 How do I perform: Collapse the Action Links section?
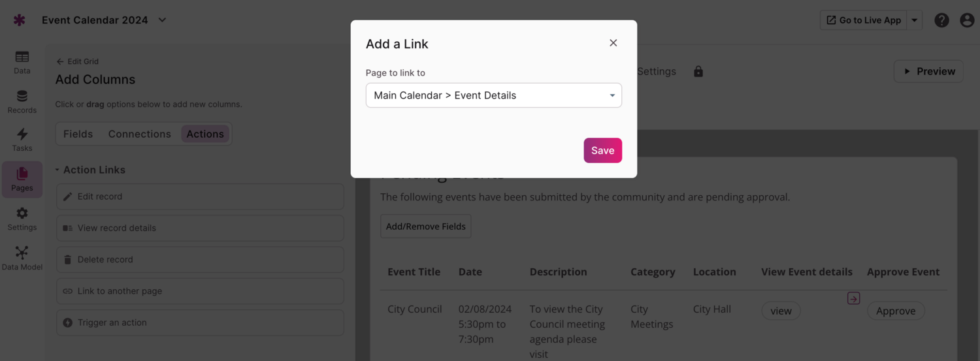click(x=57, y=170)
